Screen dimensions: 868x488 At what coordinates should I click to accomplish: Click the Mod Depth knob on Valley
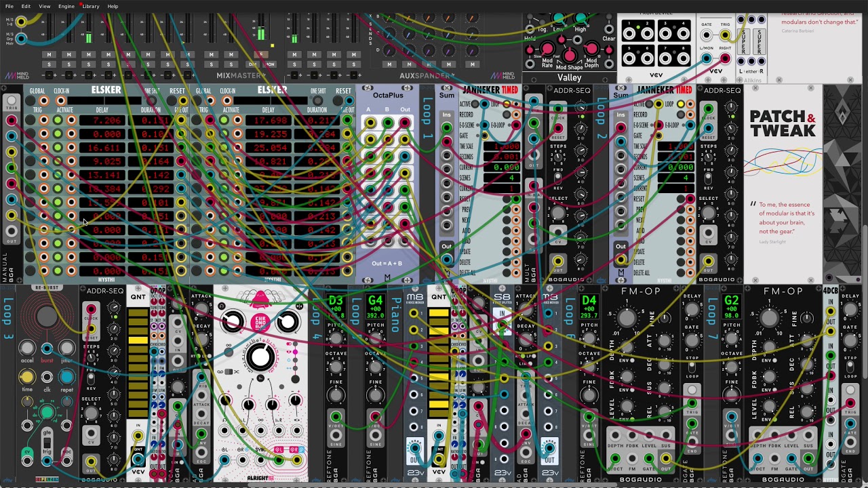(x=591, y=49)
